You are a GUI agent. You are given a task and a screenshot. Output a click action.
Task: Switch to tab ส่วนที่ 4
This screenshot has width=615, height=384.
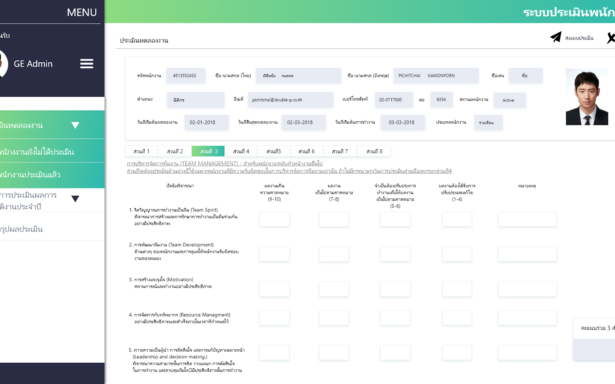click(241, 151)
